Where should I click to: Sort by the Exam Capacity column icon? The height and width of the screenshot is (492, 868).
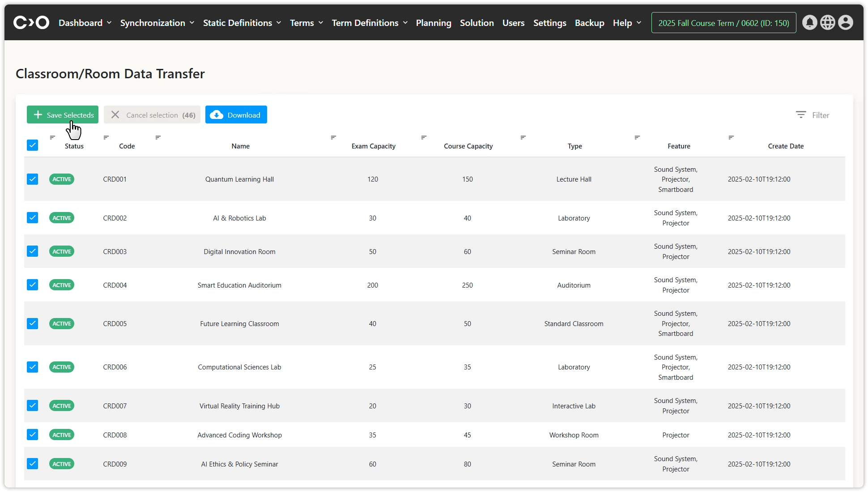click(x=333, y=137)
